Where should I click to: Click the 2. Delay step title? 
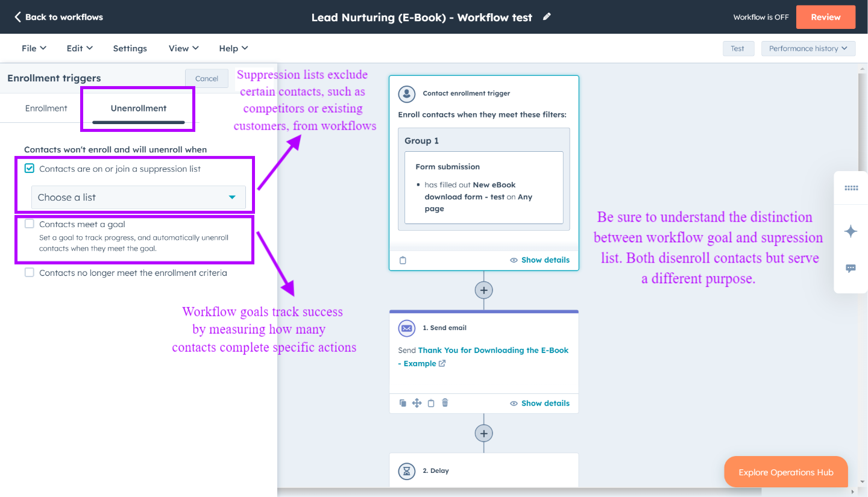pyautogui.click(x=436, y=470)
